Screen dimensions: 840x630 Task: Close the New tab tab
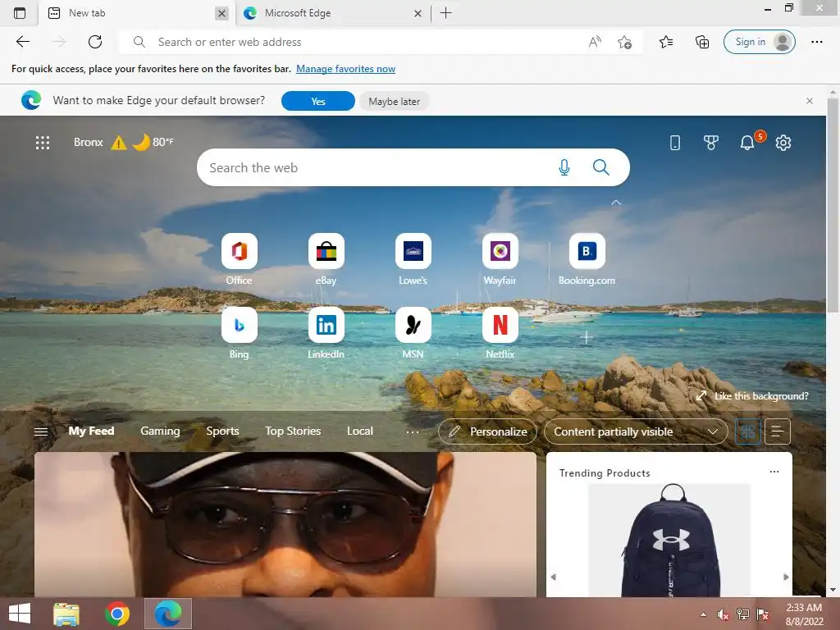[221, 13]
